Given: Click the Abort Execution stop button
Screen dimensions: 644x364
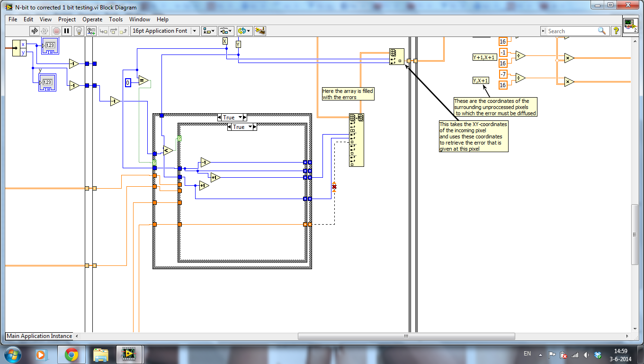Looking at the screenshot, I should coord(56,31).
